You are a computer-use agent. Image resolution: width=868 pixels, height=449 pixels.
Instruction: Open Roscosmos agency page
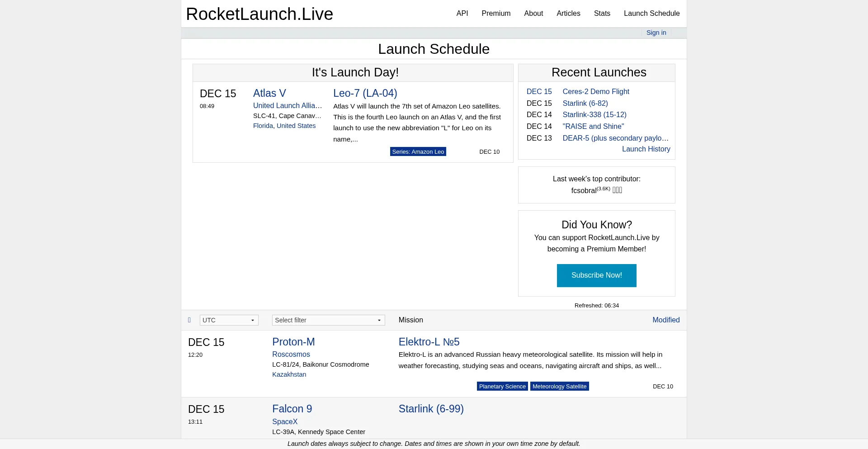[291, 354]
